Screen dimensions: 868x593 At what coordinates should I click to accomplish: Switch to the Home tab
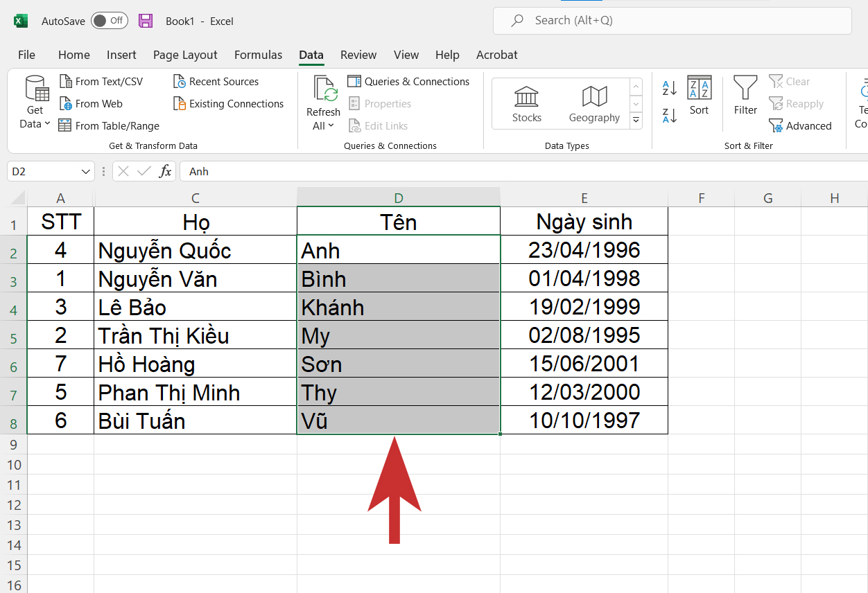tap(74, 55)
